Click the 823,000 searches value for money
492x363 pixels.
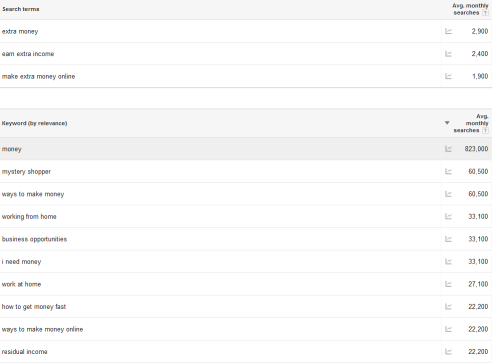pyautogui.click(x=476, y=149)
